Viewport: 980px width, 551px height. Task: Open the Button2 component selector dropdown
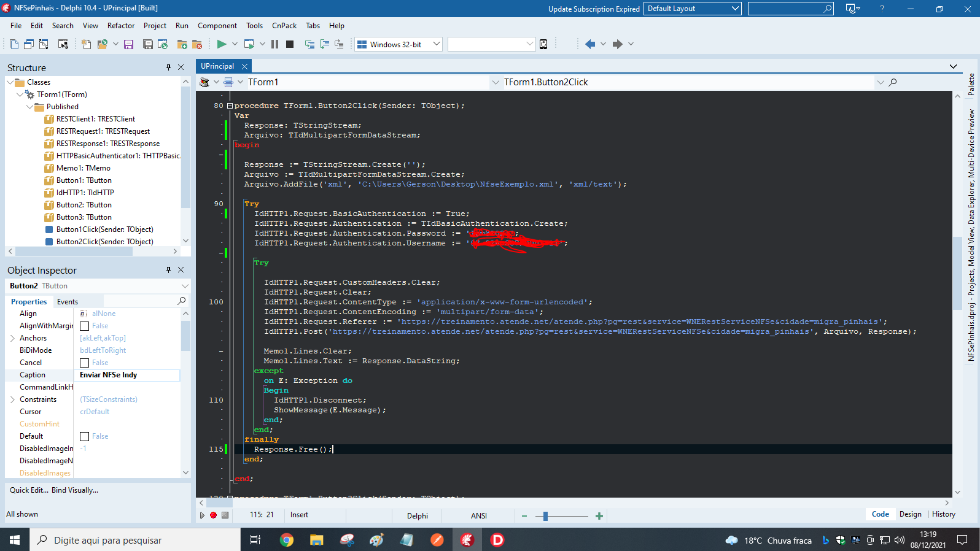click(185, 286)
